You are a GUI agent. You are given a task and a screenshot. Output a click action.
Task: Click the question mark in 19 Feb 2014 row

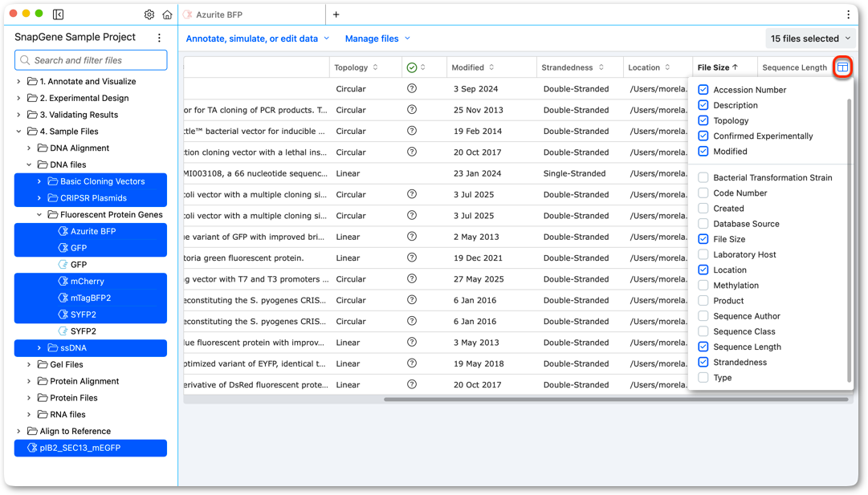tap(412, 131)
